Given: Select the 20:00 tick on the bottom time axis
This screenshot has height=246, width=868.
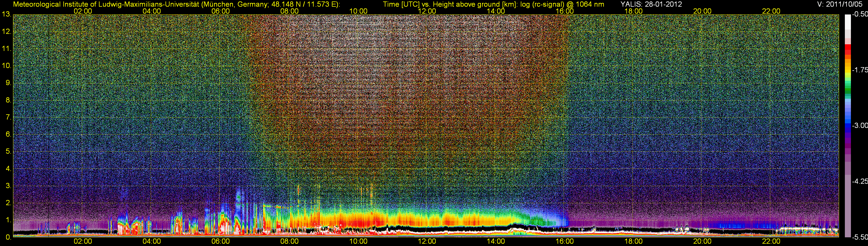Looking at the screenshot, I should 702,242.
